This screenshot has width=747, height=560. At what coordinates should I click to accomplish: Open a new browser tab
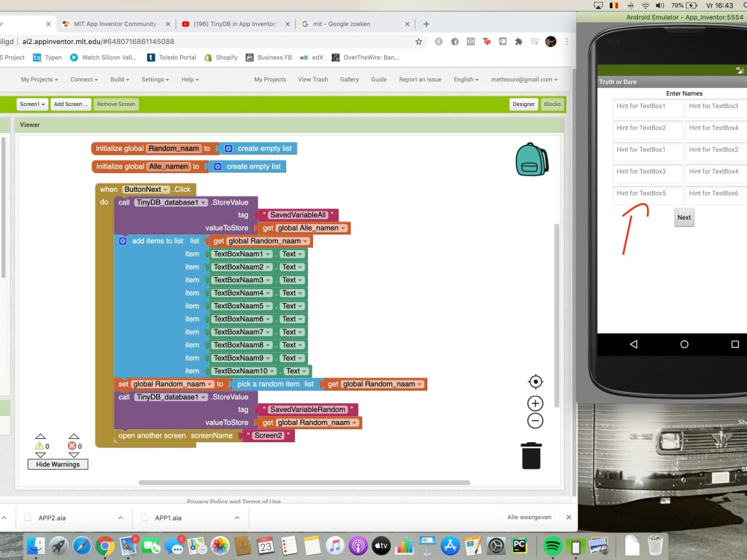427,24
